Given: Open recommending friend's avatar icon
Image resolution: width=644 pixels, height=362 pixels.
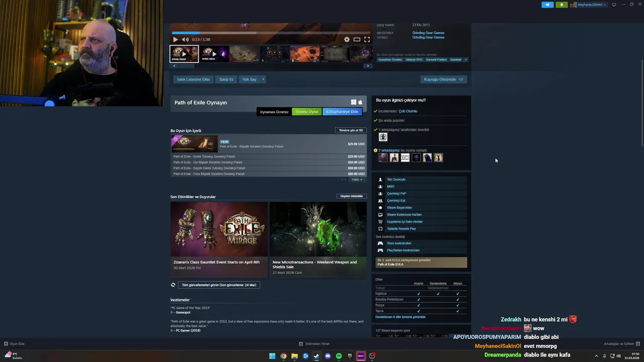Looking at the screenshot, I should coord(383,137).
